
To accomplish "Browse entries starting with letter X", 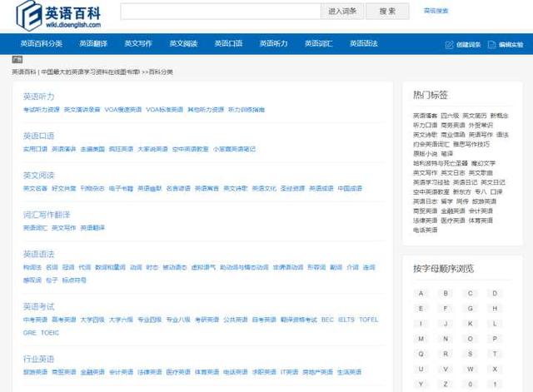I will 495,369.
